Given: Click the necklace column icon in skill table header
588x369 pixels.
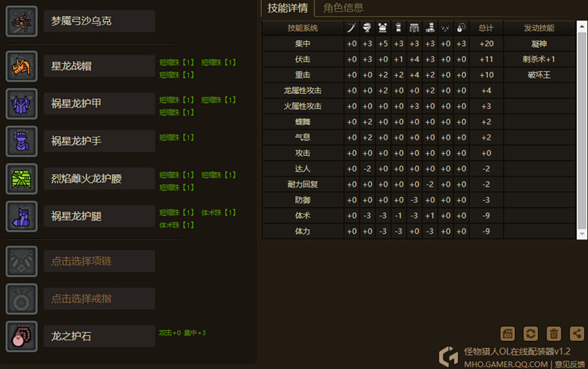Looking at the screenshot, I should (x=445, y=28).
